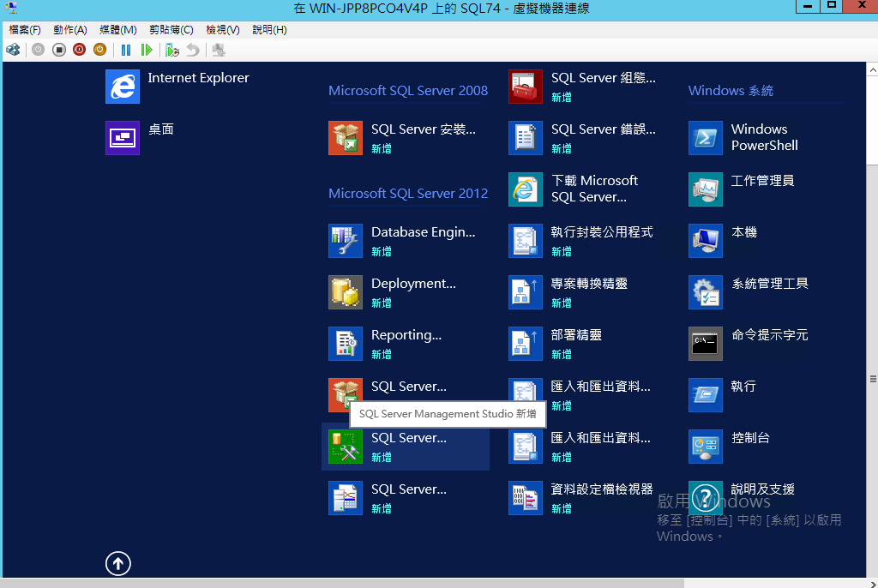This screenshot has width=878, height=588.
Task: Turn off the VM with the black square icon
Action: tap(59, 50)
